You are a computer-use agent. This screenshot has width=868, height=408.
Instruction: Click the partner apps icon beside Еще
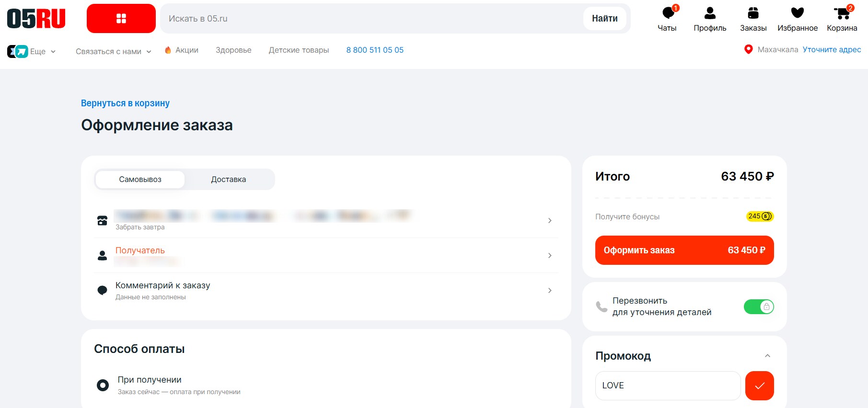tap(18, 51)
